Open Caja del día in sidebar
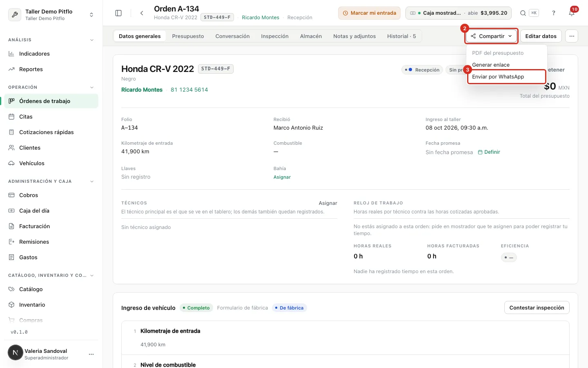588x368 pixels. 51,211
